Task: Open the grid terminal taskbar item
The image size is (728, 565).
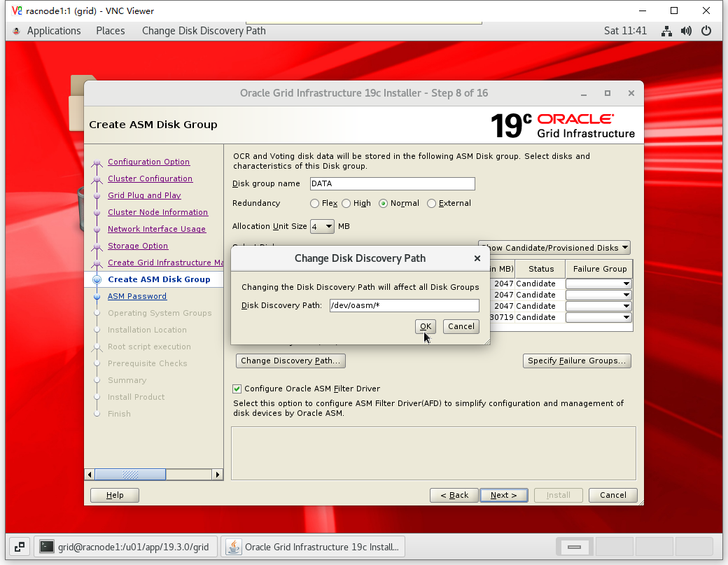Action: tap(125, 547)
